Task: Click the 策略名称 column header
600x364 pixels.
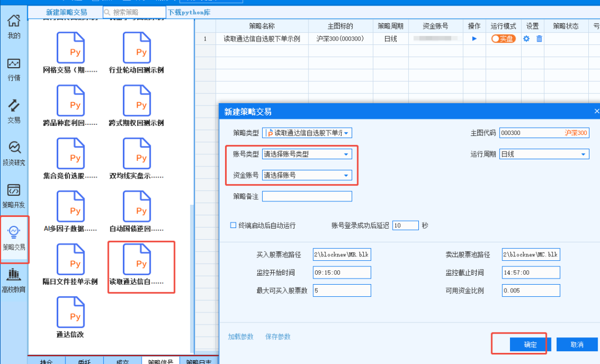Action: point(262,26)
